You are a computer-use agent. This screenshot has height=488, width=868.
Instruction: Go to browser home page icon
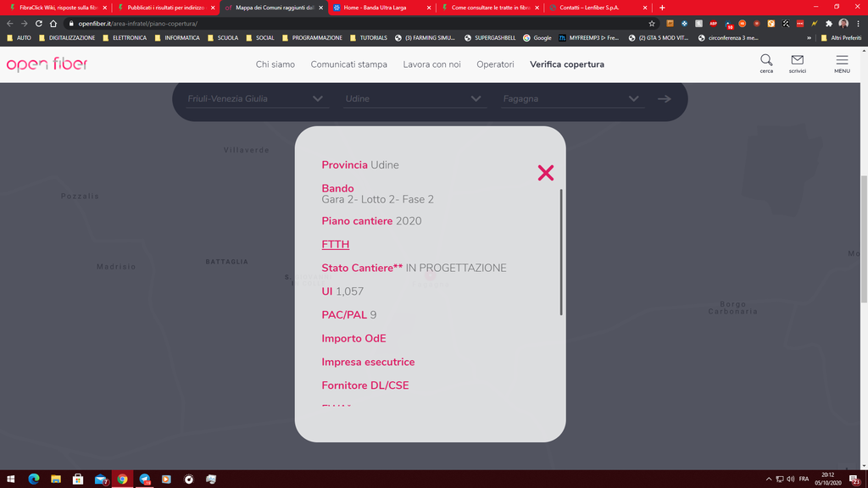(x=53, y=24)
